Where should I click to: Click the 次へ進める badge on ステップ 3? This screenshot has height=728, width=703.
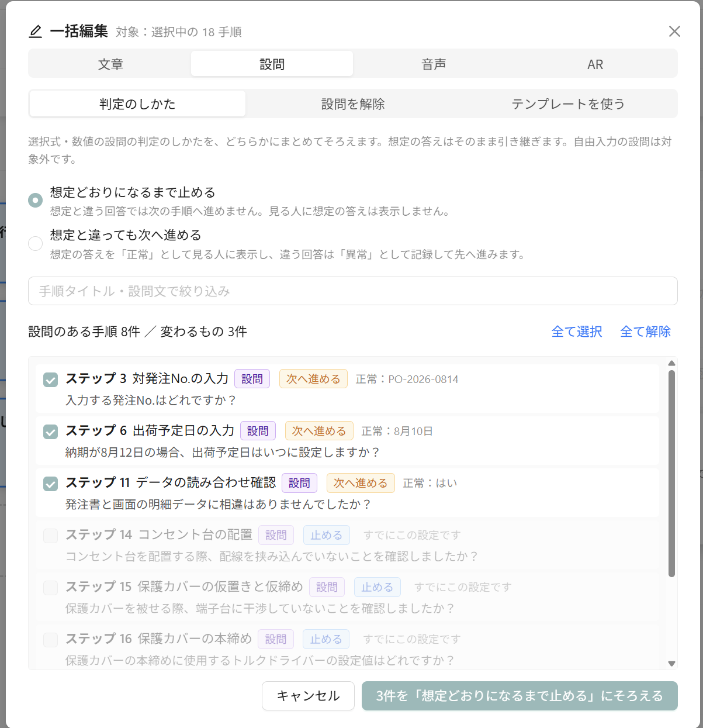point(313,379)
